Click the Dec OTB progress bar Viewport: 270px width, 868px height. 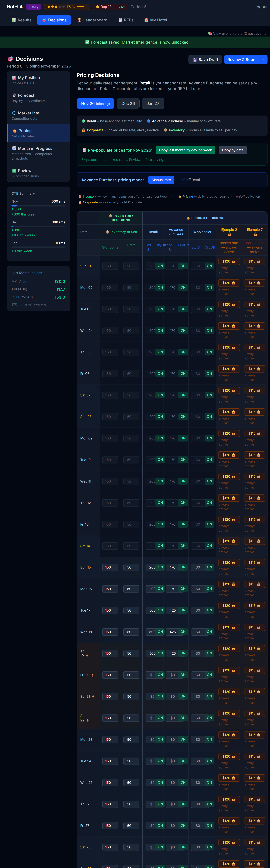click(x=38, y=226)
